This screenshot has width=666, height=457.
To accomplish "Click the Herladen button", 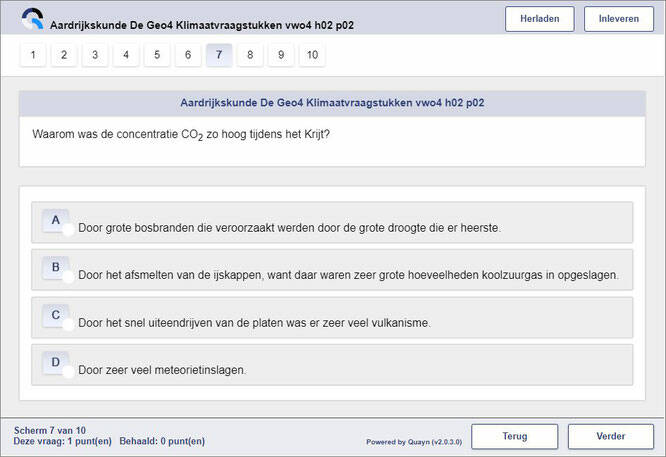I will [539, 19].
